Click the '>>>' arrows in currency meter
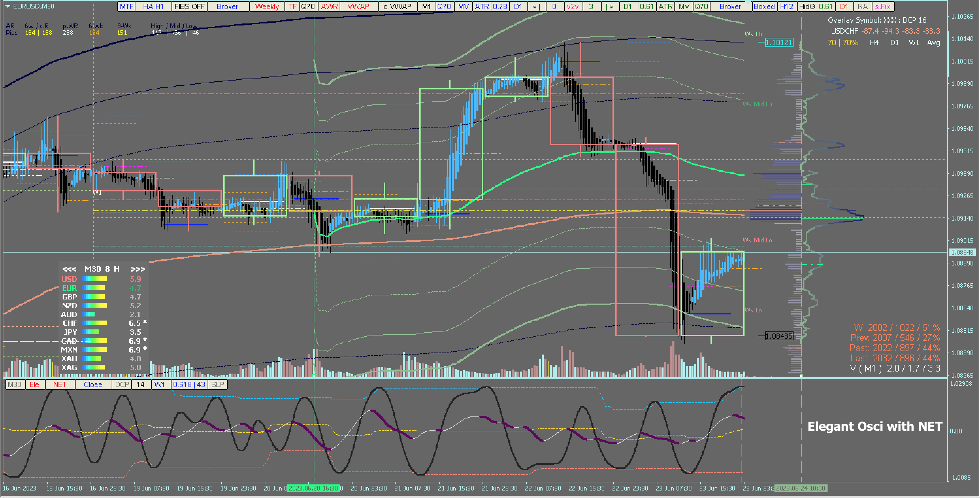980x498 pixels. coord(138,269)
